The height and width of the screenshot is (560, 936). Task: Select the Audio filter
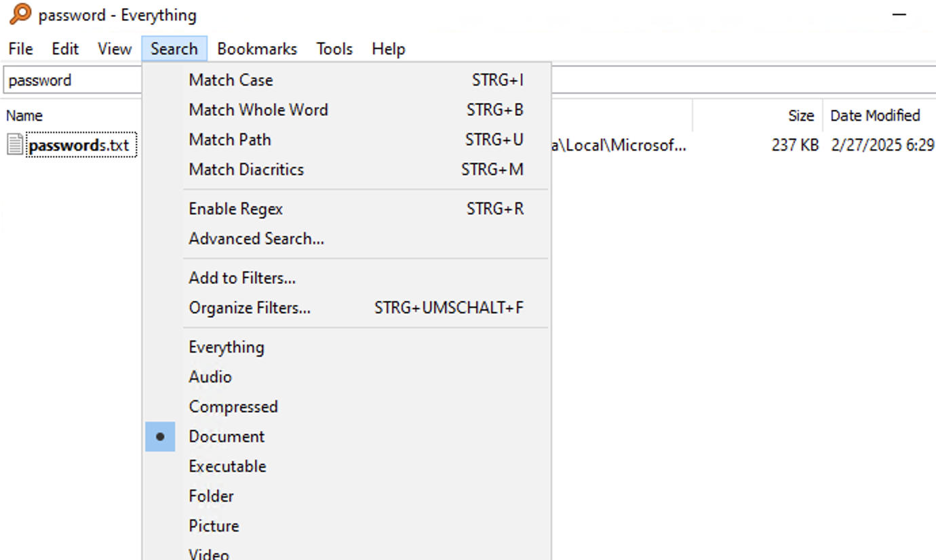pyautogui.click(x=347, y=377)
